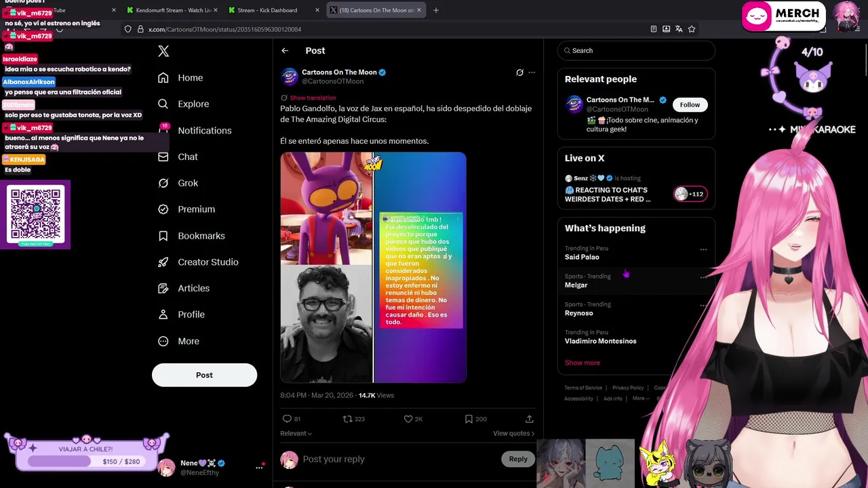Open the Ads info footer link
The image size is (868, 488).
coord(613,399)
